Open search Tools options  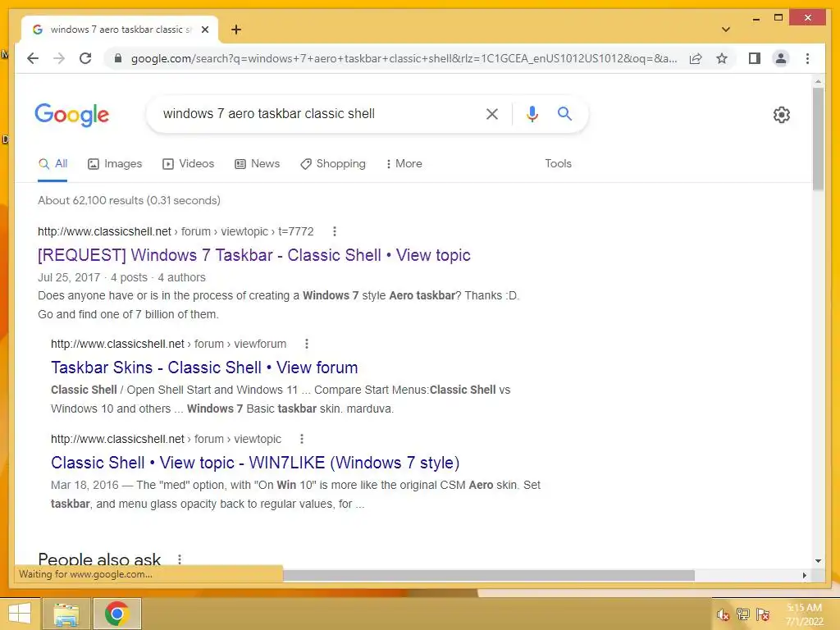pyautogui.click(x=558, y=164)
